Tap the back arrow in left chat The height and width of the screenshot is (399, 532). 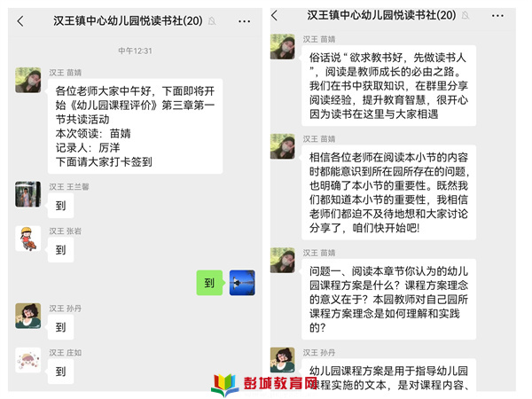20,21
